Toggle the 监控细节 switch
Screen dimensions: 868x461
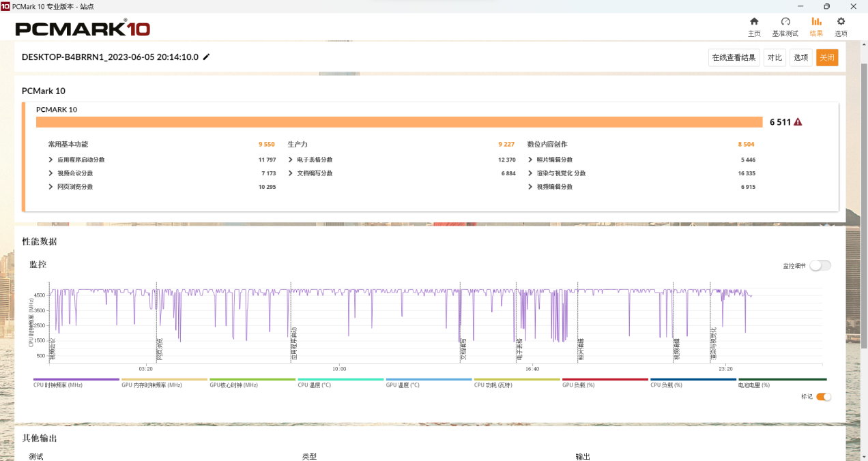[x=820, y=265]
